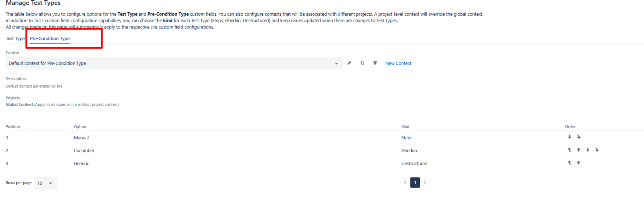Click the delete context trash icon
This screenshot has width=644, height=200.
pyautogui.click(x=375, y=63)
